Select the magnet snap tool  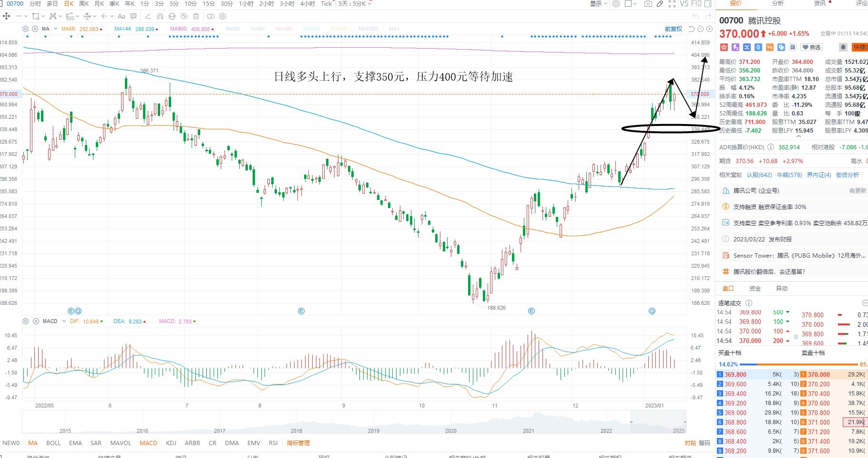point(160,16)
